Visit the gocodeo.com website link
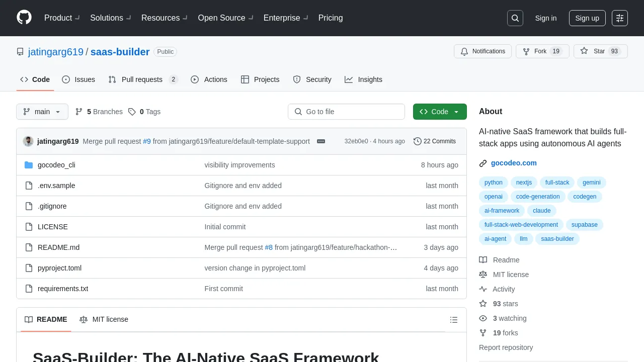The height and width of the screenshot is (362, 644). [x=514, y=163]
